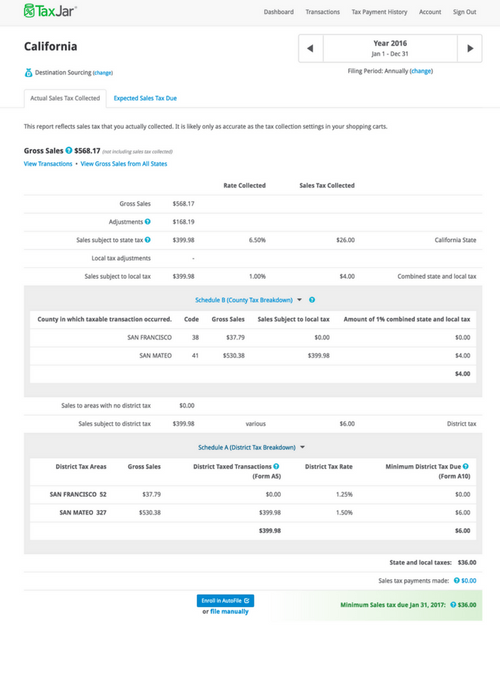Screen dimensions: 500x700
Task: Open Transactions in top navigation
Action: coord(322,12)
